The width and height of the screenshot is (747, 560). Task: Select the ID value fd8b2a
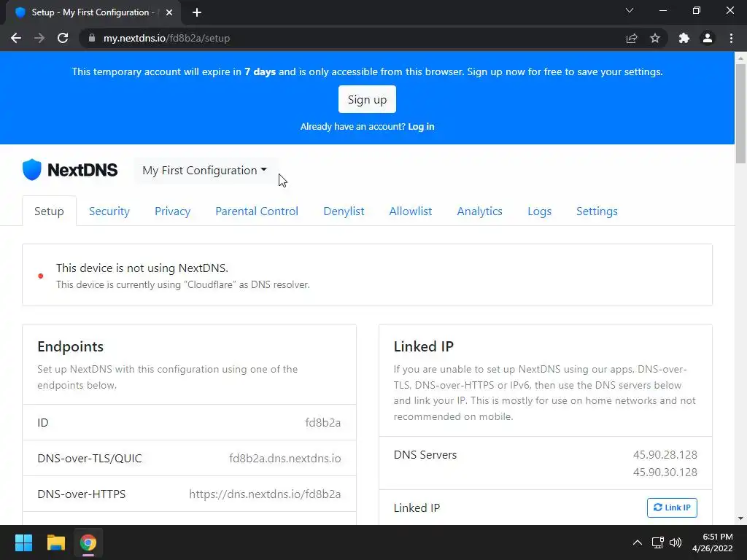pos(323,422)
